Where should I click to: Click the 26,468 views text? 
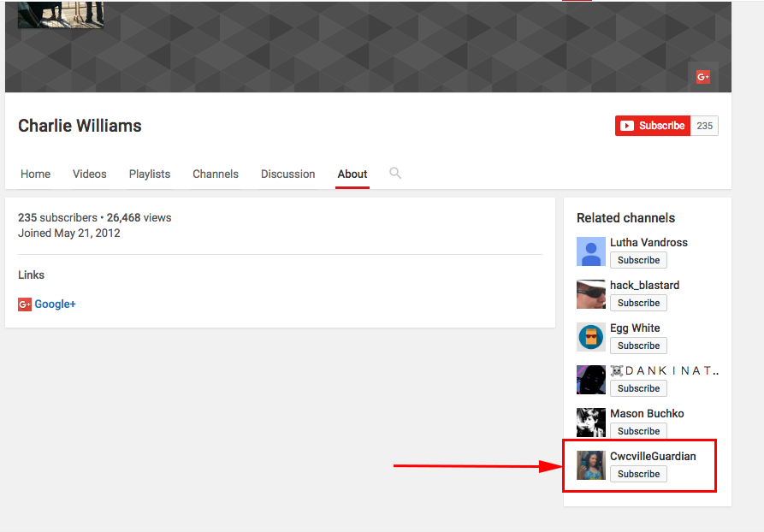click(x=139, y=218)
